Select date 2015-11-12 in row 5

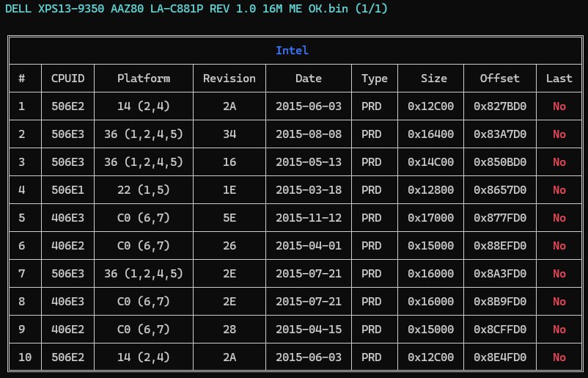pos(309,218)
